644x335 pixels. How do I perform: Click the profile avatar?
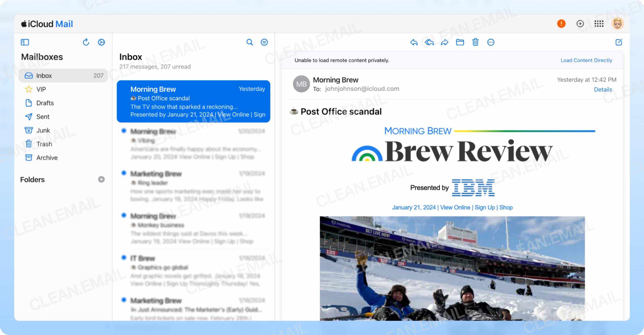pyautogui.click(x=617, y=24)
